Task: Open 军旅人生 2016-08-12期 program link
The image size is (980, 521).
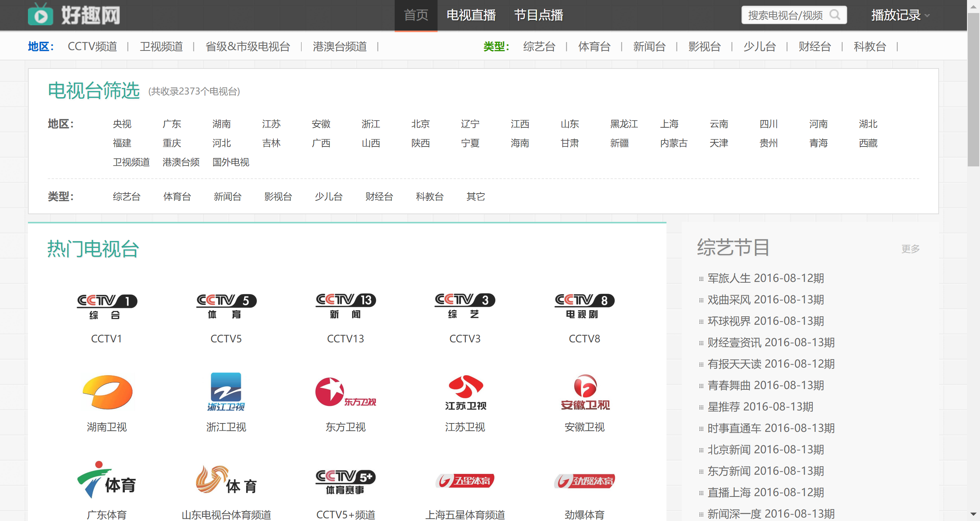Action: click(x=766, y=278)
